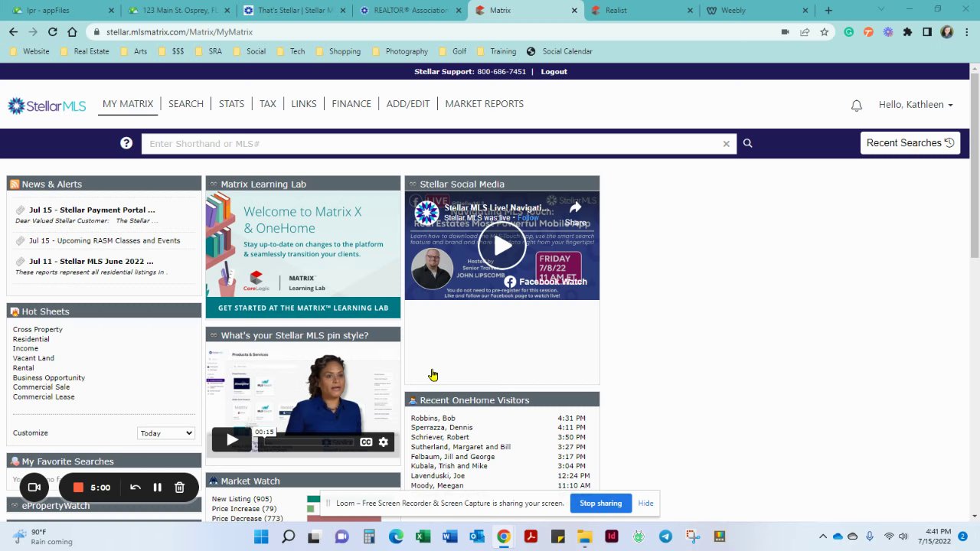Image resolution: width=980 pixels, height=551 pixels.
Task: Open the Today hot sheet dropdown
Action: coord(166,433)
